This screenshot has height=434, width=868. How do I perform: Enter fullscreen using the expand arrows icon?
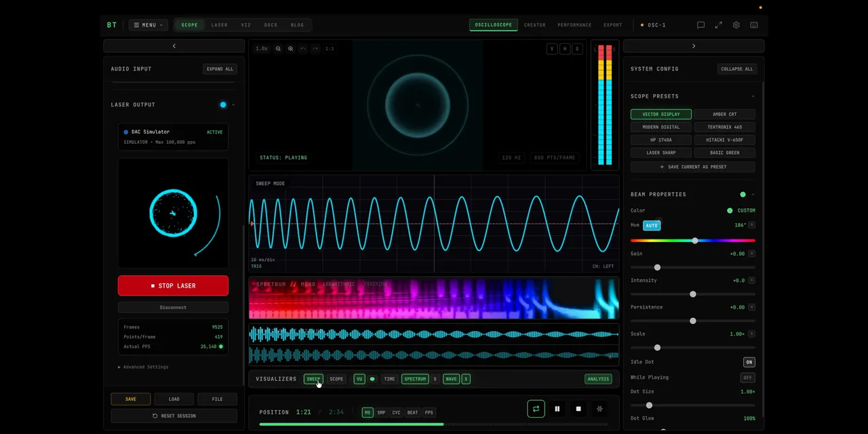coord(718,25)
